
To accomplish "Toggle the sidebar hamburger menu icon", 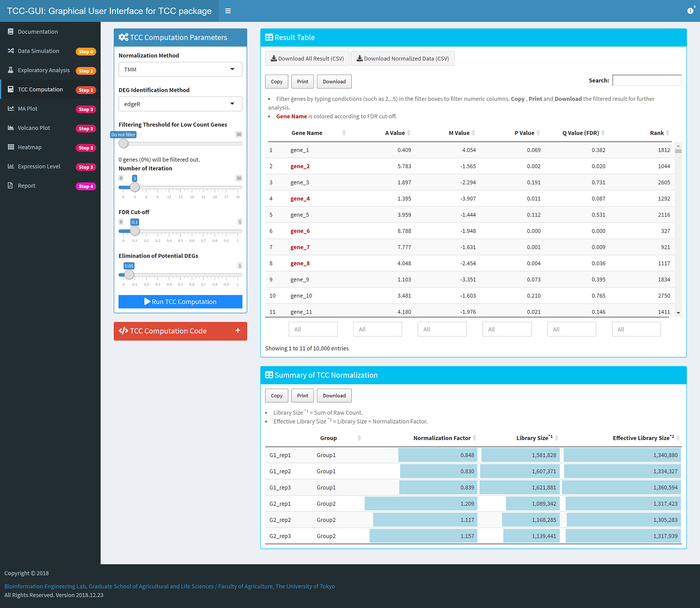I will coord(228,11).
